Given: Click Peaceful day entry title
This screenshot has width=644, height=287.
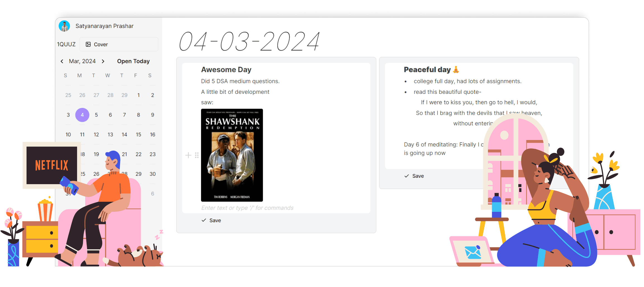Looking at the screenshot, I should 431,70.
